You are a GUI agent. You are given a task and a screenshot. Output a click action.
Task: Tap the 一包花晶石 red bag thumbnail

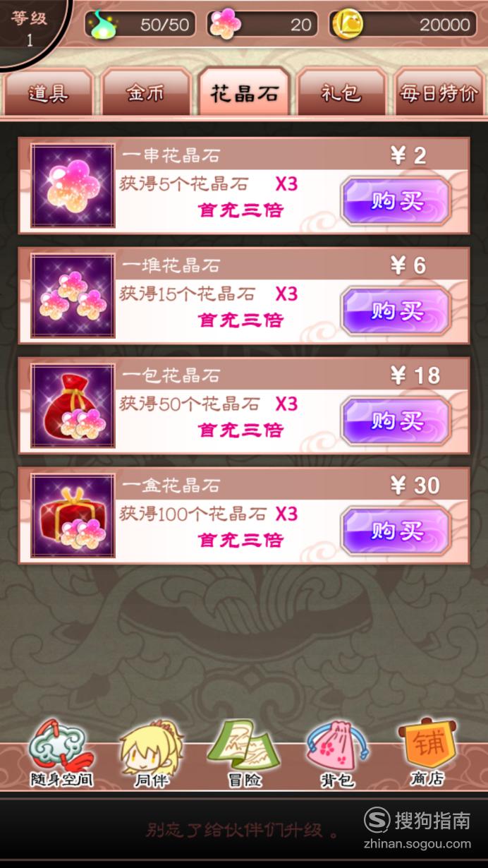[73, 406]
